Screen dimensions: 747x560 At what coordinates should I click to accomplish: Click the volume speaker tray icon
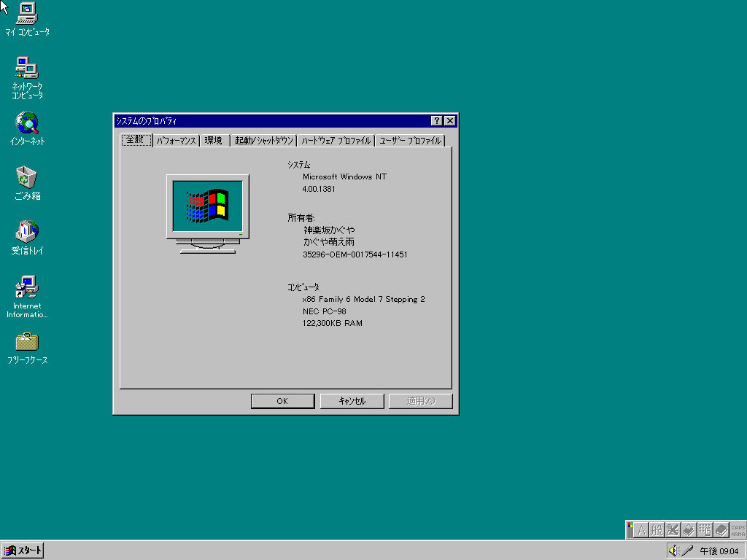click(673, 551)
